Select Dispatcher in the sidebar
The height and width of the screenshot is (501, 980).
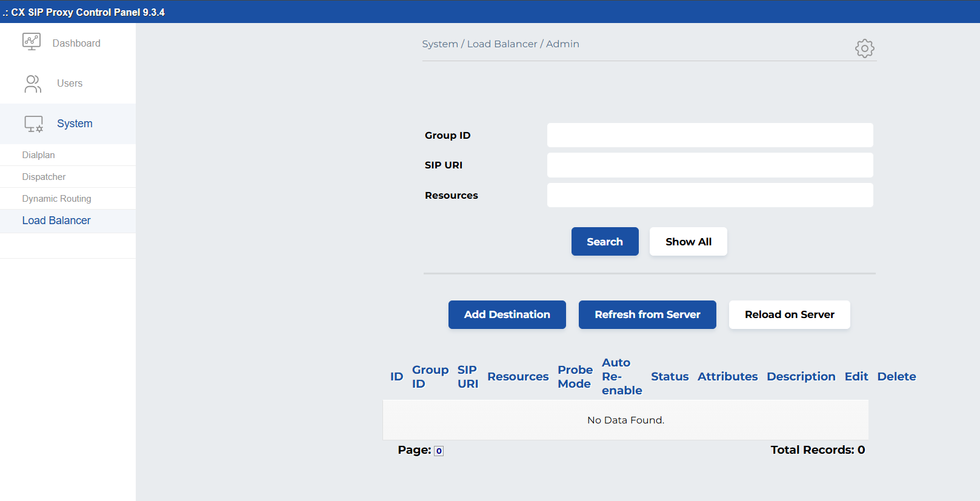[44, 177]
